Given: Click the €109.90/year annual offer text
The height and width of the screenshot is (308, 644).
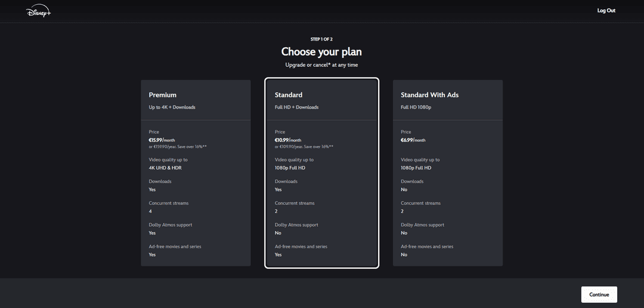Looking at the screenshot, I should [x=304, y=146].
